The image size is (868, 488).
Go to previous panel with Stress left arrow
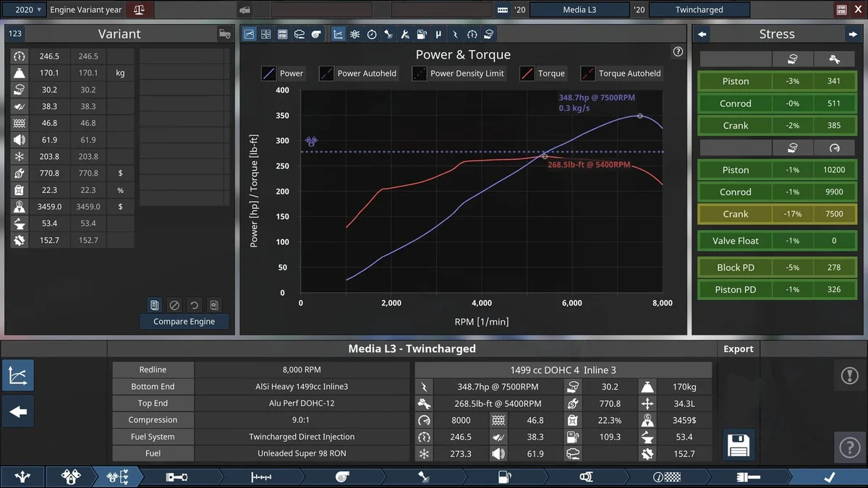coord(702,34)
